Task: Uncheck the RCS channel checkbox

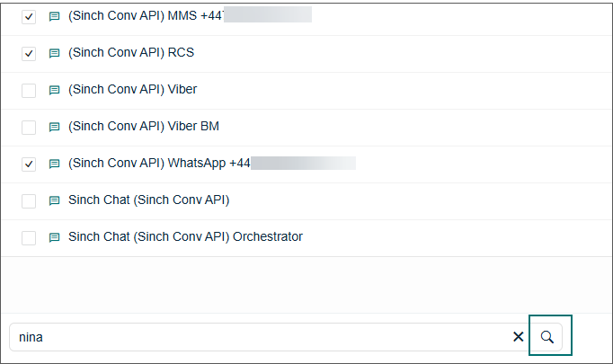Action: click(x=29, y=54)
